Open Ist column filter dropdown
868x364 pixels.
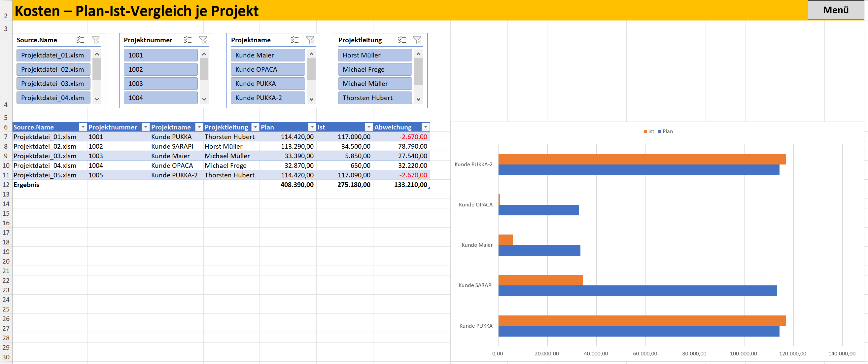coord(369,127)
